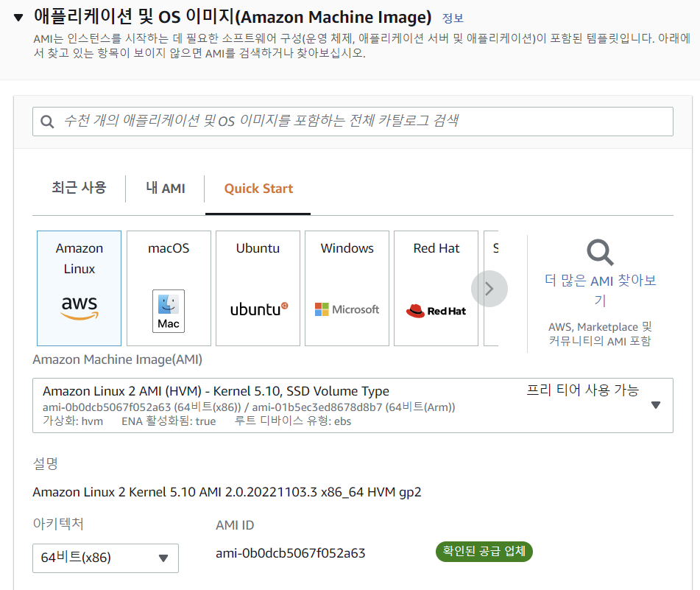
Task: Click the ENA 활성화됨: true text
Action: [x=169, y=421]
